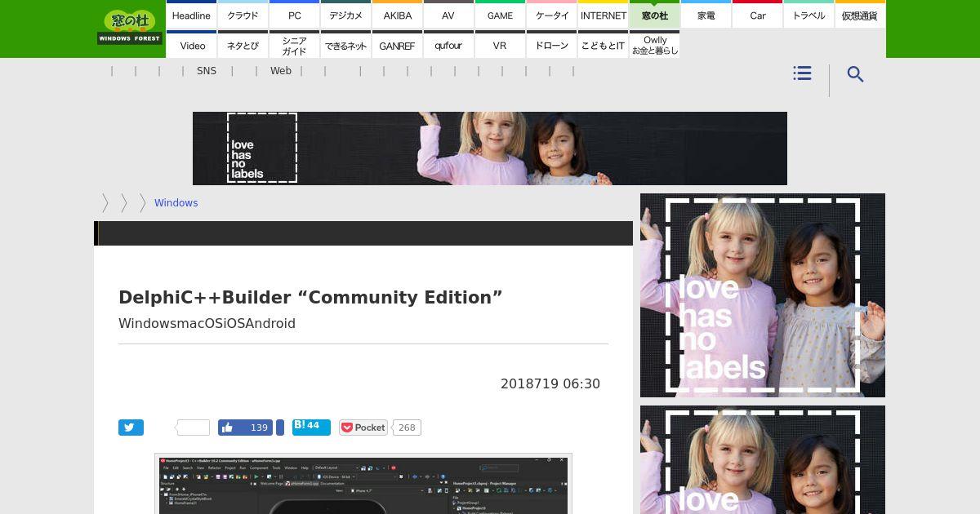Open the C++Builder IDE screenshot image
Screen dimensions: 980x514
[363, 485]
